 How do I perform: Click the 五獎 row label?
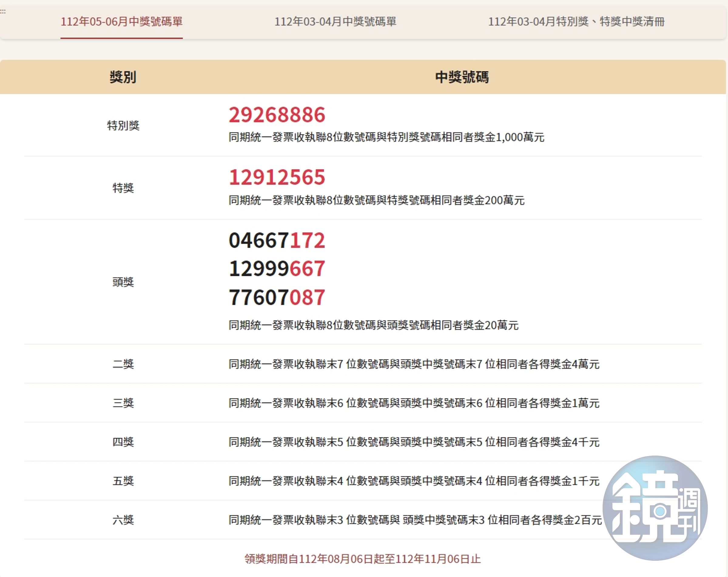pos(123,481)
